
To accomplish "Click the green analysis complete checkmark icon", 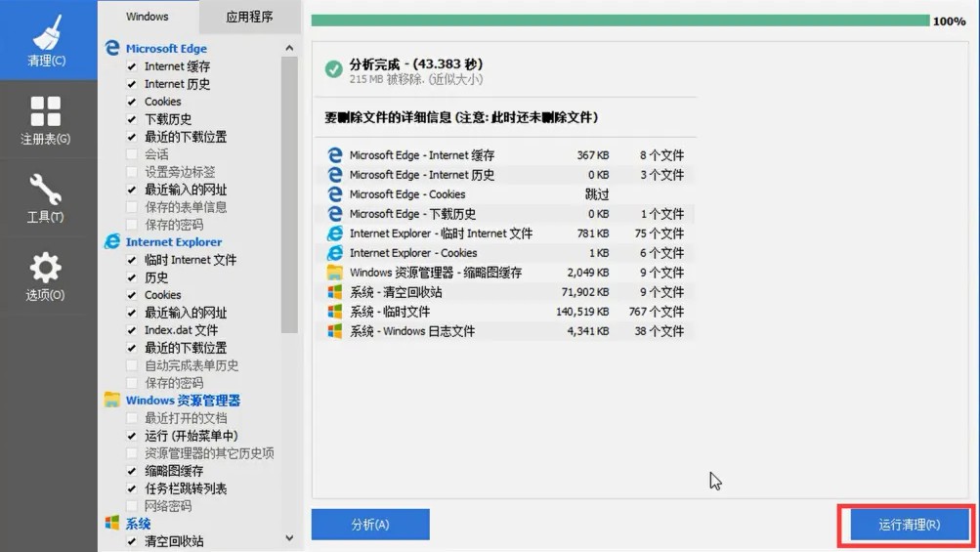I will tap(334, 69).
